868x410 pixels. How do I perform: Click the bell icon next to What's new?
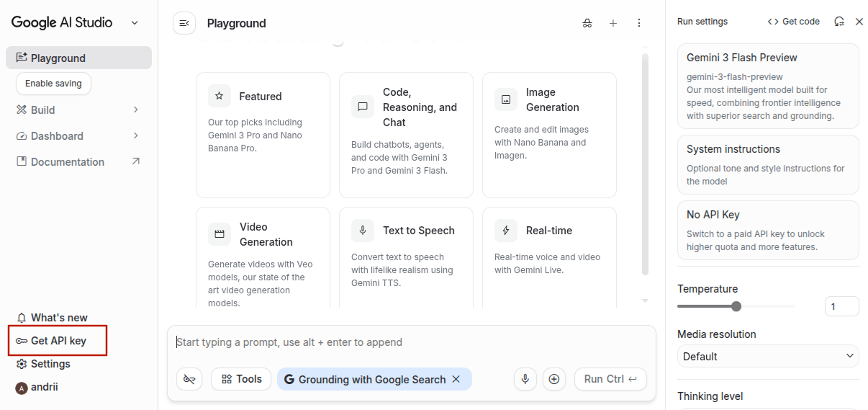(22, 318)
